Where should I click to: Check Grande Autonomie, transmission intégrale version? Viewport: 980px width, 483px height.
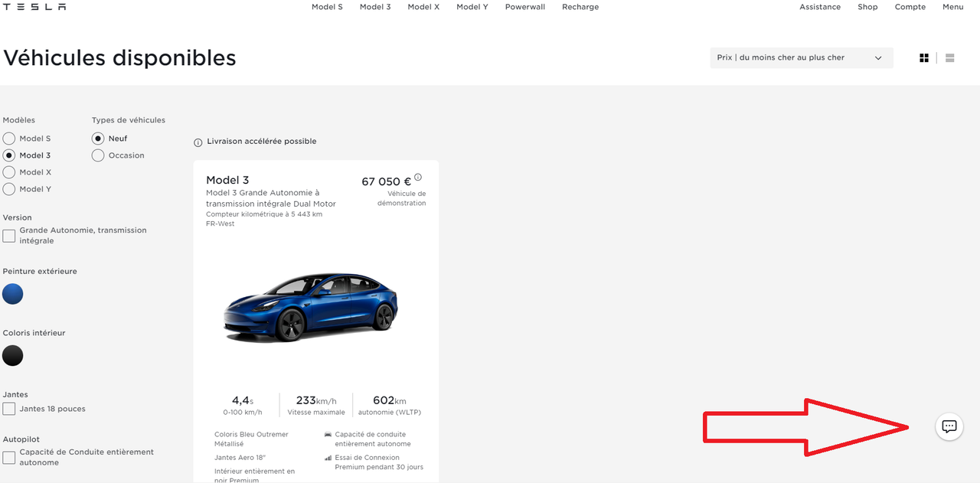(x=9, y=236)
